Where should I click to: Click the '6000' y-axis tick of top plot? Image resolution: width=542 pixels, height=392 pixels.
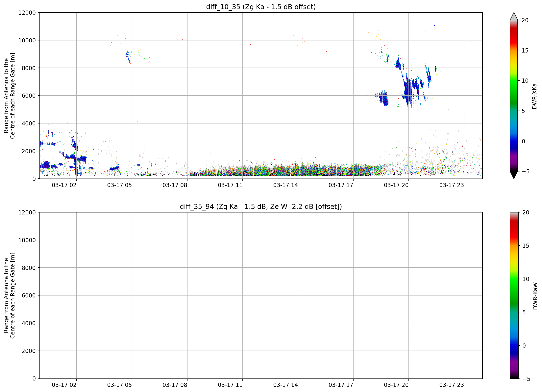point(29,96)
